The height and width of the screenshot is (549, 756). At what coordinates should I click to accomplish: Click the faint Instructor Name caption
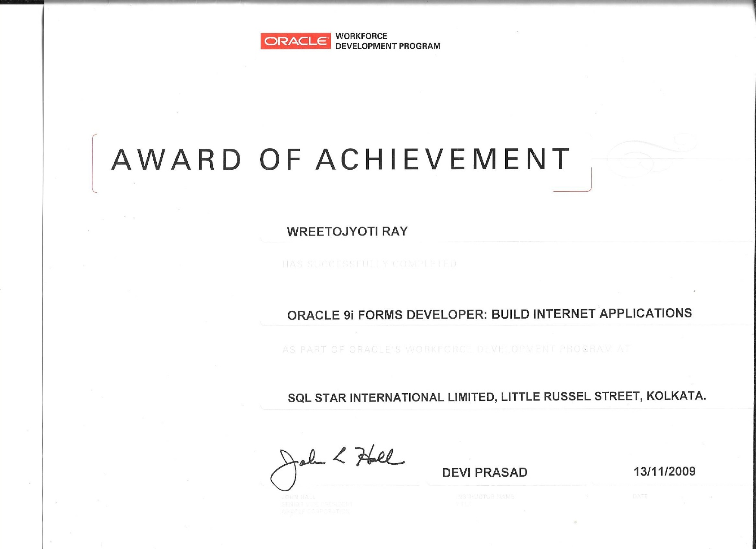click(486, 496)
